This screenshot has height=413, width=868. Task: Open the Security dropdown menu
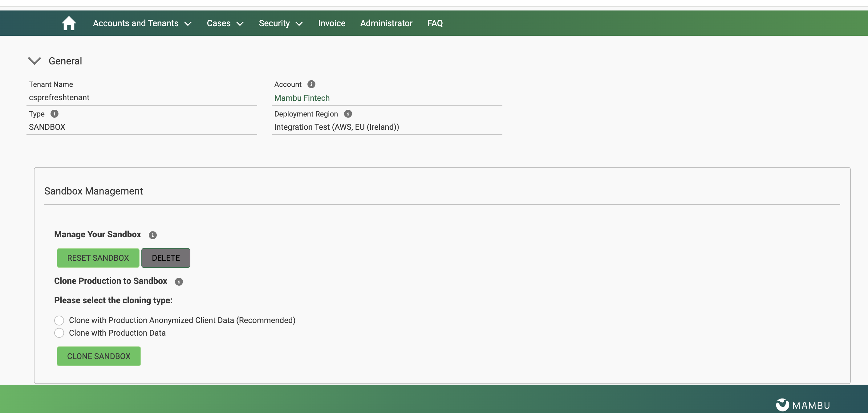coord(280,23)
